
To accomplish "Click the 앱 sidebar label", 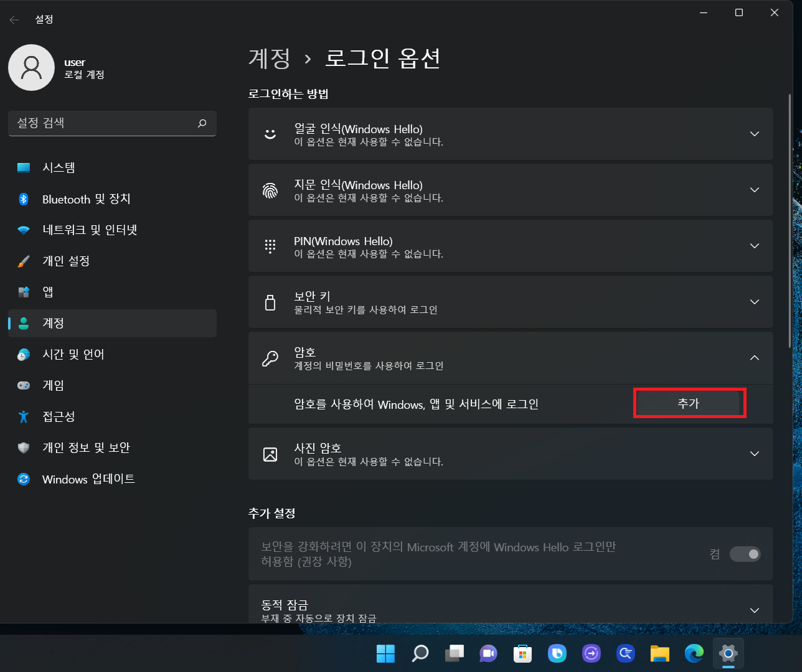I will (48, 292).
